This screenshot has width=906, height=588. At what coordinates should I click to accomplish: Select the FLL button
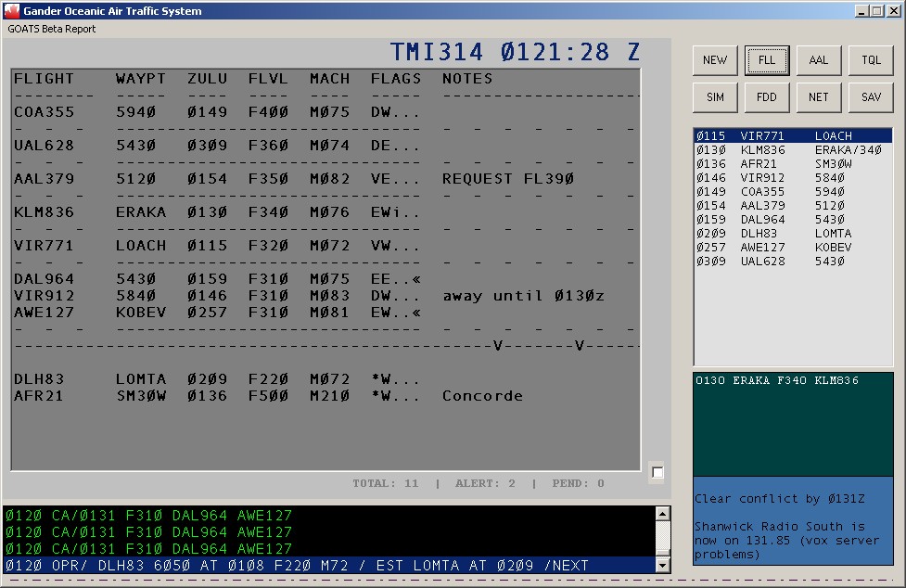[767, 60]
